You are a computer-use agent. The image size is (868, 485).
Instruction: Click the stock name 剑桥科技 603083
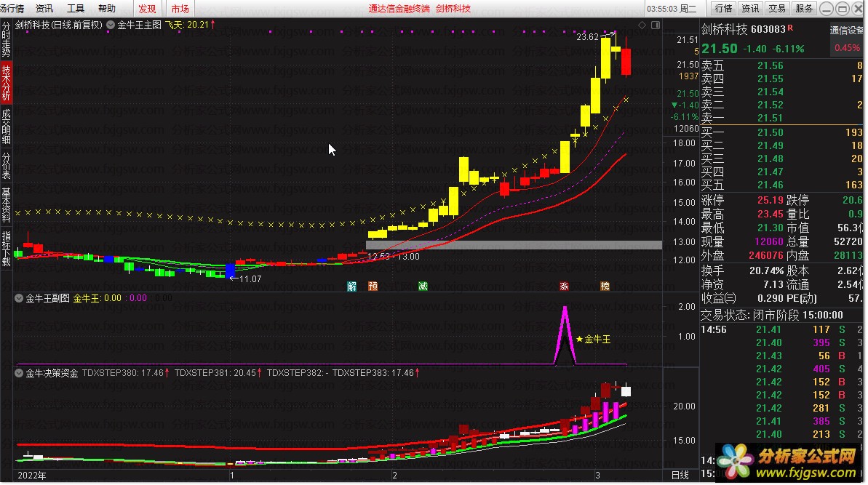click(744, 29)
